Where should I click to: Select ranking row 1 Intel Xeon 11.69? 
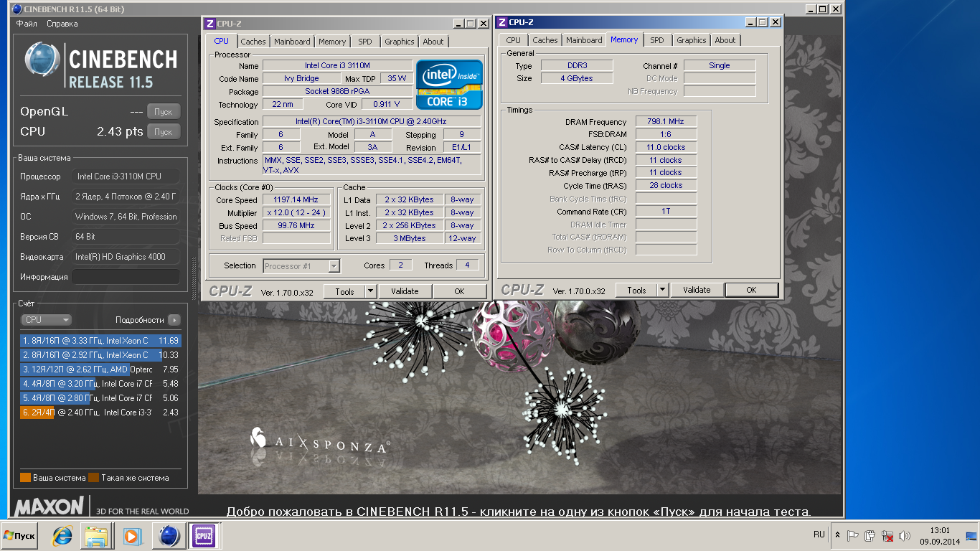pyautogui.click(x=100, y=341)
